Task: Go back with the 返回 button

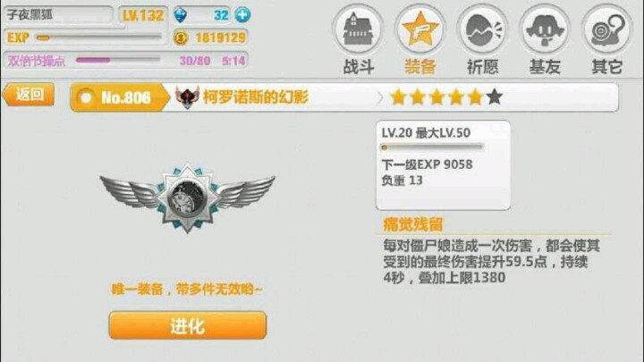Action: pyautogui.click(x=29, y=95)
